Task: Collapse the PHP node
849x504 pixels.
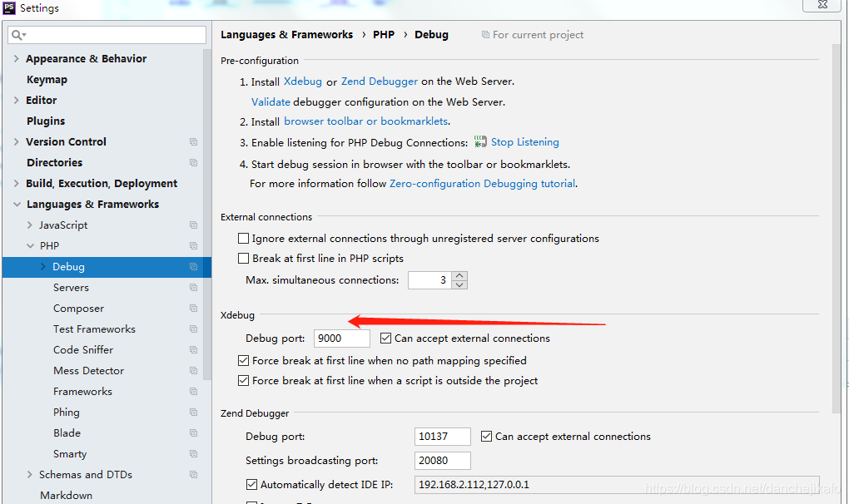Action: pyautogui.click(x=30, y=246)
